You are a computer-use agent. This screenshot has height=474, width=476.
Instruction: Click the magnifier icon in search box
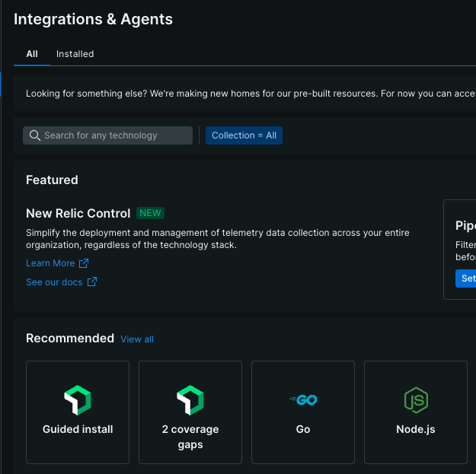pyautogui.click(x=34, y=135)
